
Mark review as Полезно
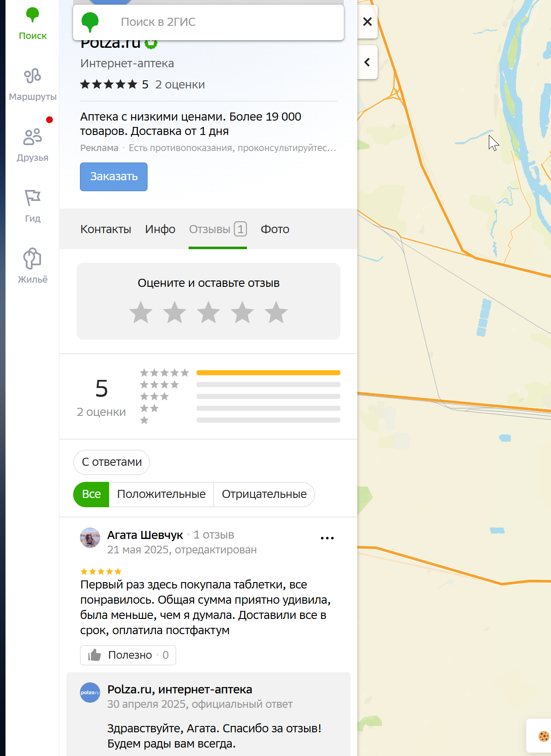tap(128, 655)
